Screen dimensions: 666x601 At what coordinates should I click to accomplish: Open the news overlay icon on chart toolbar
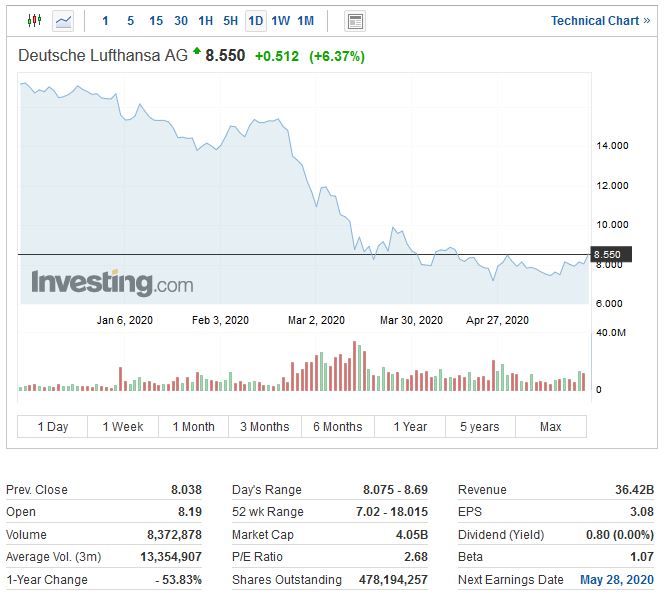point(355,21)
